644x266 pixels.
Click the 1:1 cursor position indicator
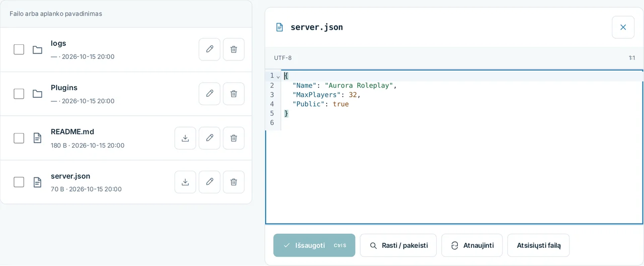coord(631,58)
